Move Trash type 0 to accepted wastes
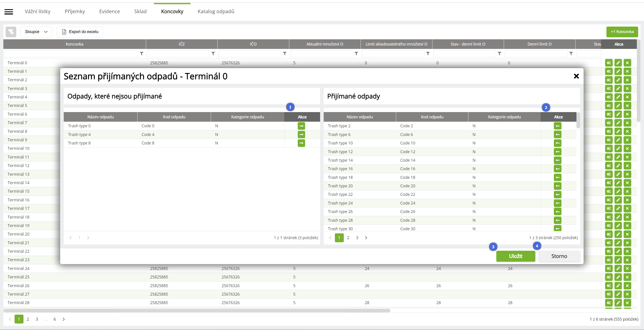The width and height of the screenshot is (644, 330). 301,126
